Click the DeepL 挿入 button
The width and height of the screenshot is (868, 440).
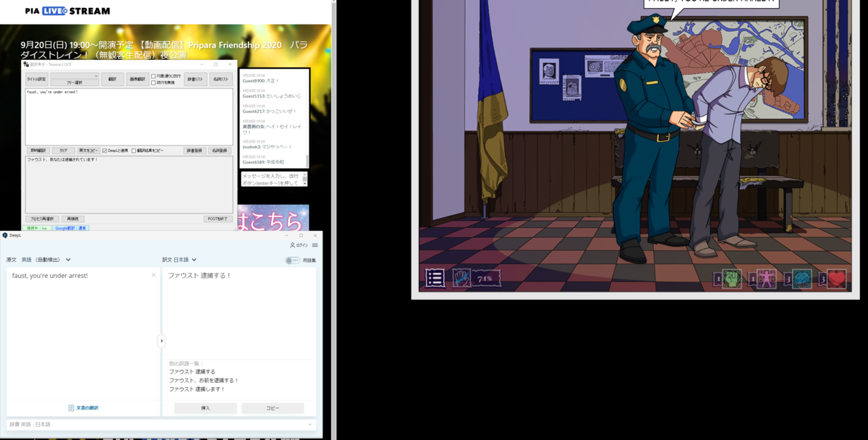[205, 408]
